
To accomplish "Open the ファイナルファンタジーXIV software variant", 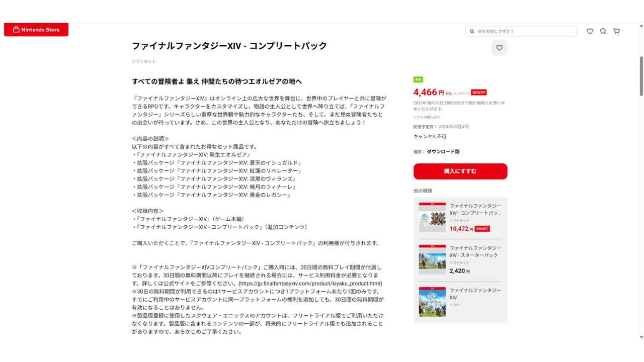I will [x=460, y=302].
